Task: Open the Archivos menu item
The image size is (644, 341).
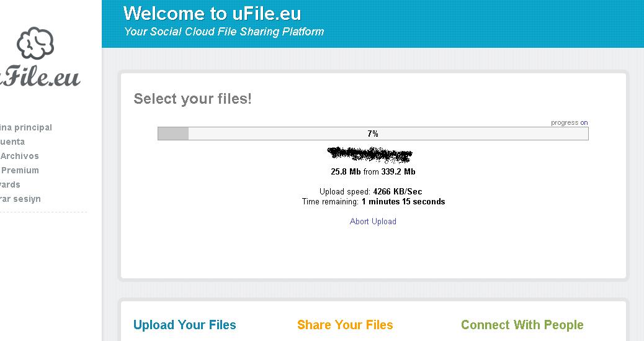Action: tap(20, 156)
